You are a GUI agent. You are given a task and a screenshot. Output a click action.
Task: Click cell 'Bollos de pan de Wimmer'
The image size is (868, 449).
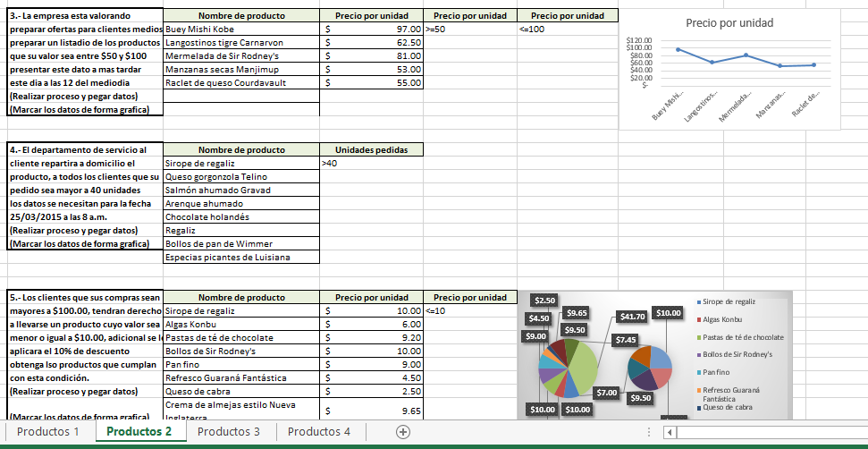(241, 243)
